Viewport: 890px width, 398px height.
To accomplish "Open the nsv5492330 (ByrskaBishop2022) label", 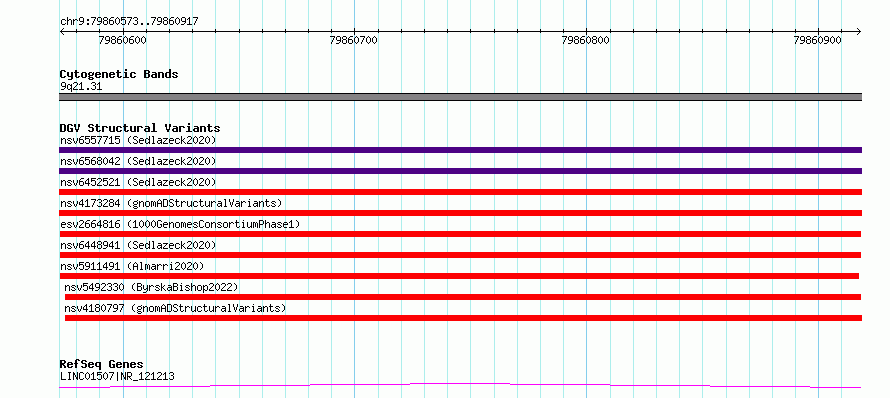I will click(151, 287).
